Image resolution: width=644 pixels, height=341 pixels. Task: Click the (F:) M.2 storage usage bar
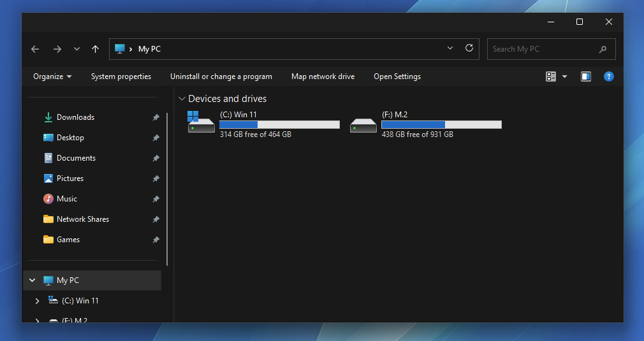[x=441, y=124]
